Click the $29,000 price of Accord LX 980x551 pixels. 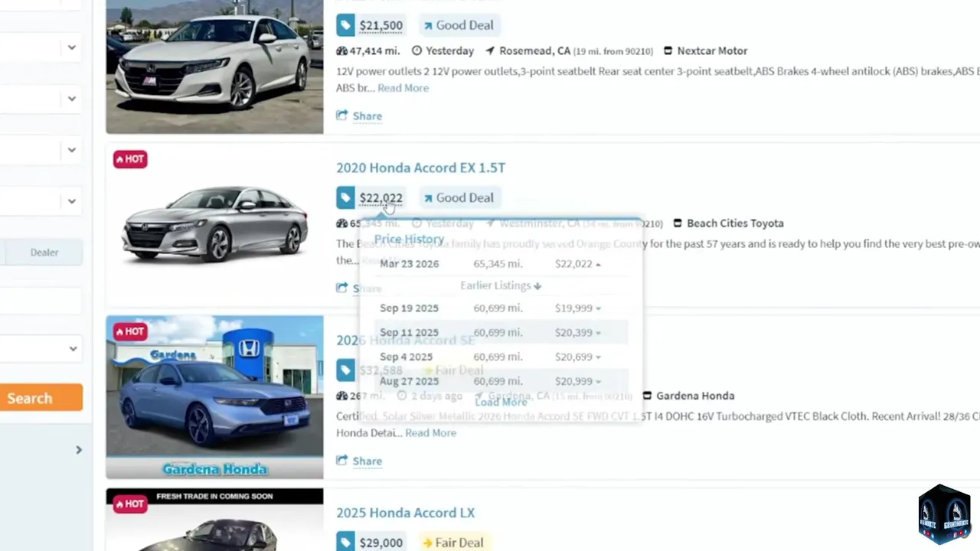click(x=381, y=543)
